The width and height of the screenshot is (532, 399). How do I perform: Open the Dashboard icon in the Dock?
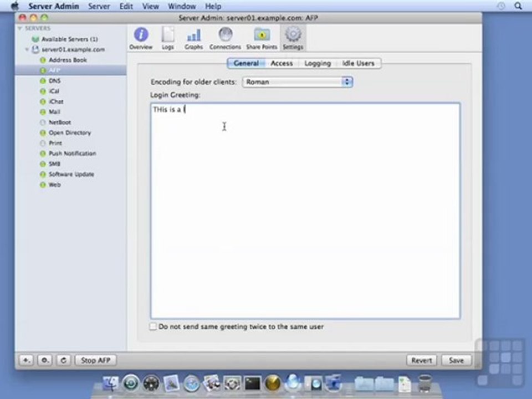(151, 383)
